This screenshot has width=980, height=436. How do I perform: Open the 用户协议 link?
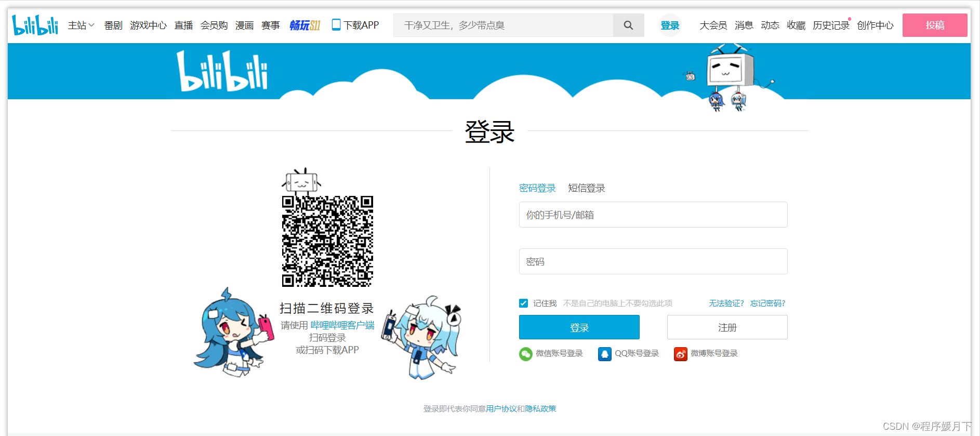pos(501,409)
